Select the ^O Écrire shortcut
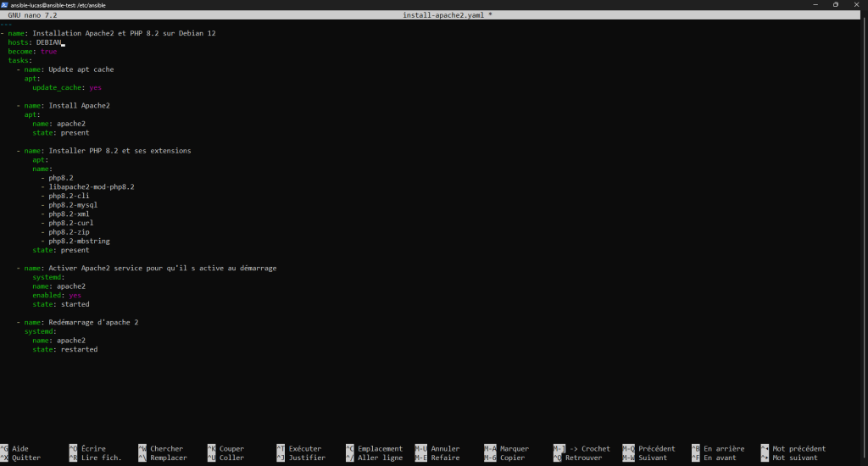The image size is (868, 466). point(87,449)
